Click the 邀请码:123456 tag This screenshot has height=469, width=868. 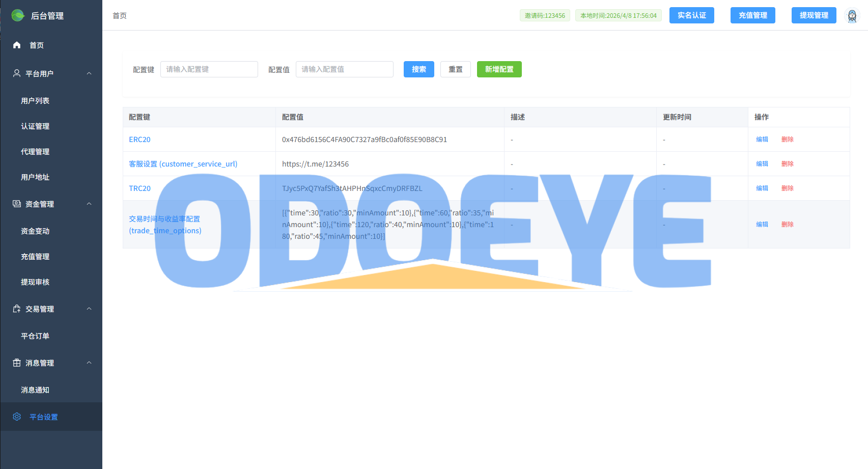tap(545, 15)
